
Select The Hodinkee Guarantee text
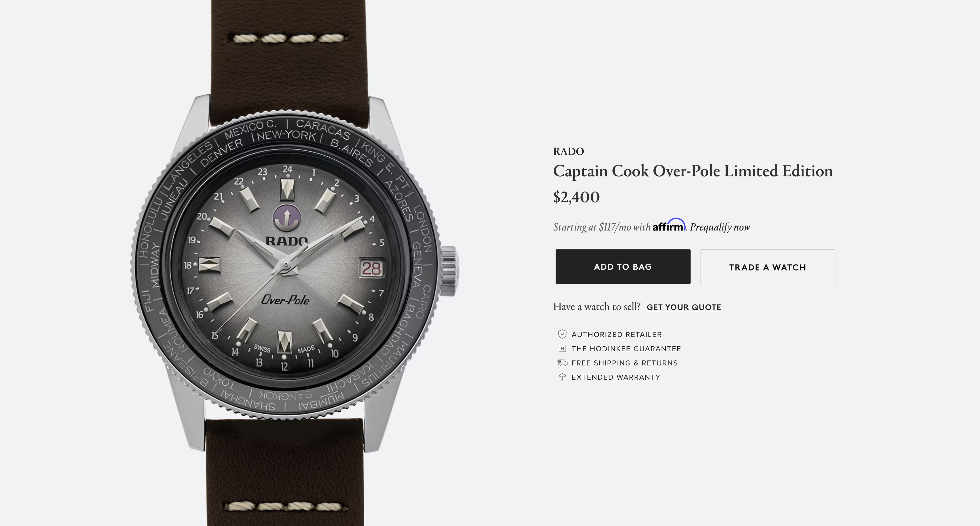[x=626, y=349]
